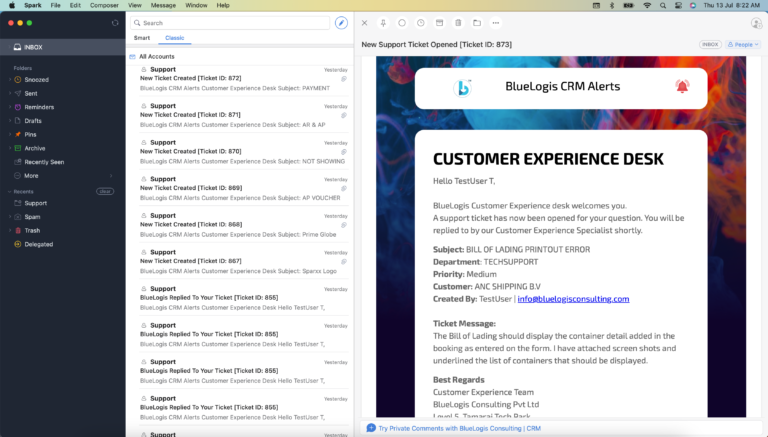Mark the email unread with the circle icon
The width and height of the screenshot is (768, 437).
(x=402, y=22)
